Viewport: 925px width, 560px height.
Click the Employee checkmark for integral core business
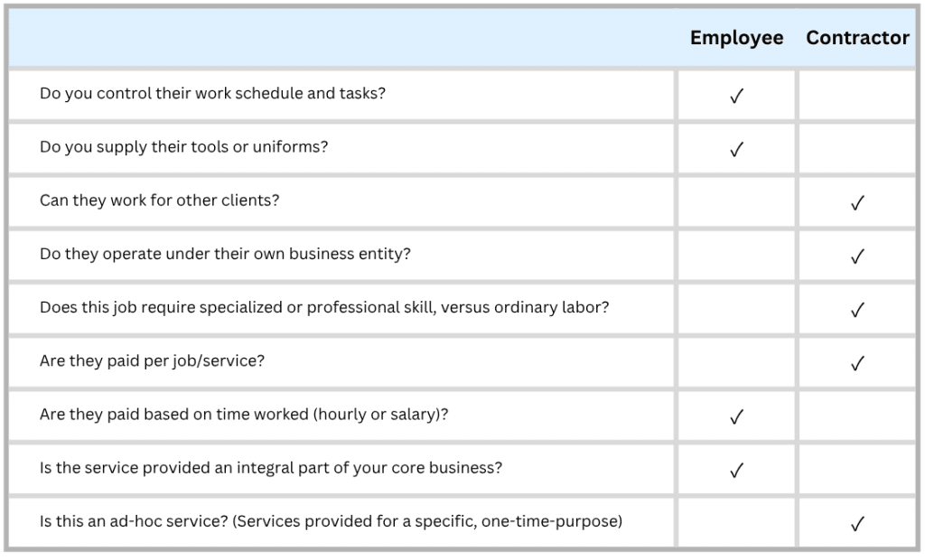736,471
